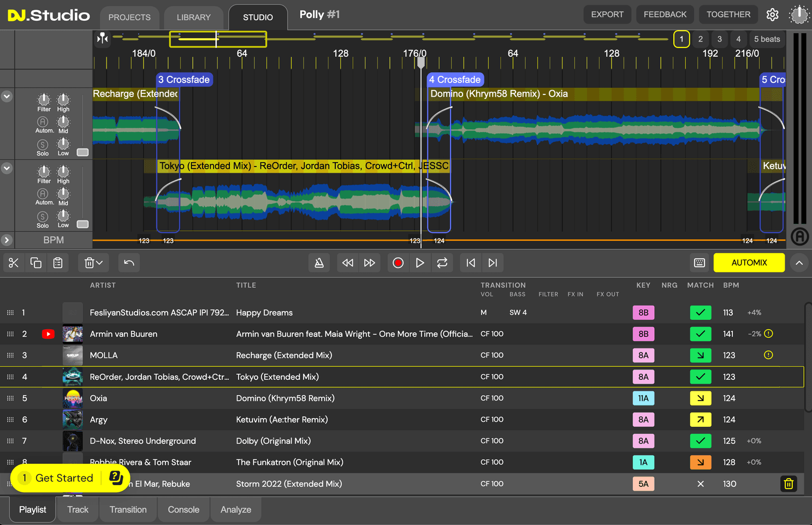
Task: Collapse the second track lane chevron
Action: tap(7, 169)
